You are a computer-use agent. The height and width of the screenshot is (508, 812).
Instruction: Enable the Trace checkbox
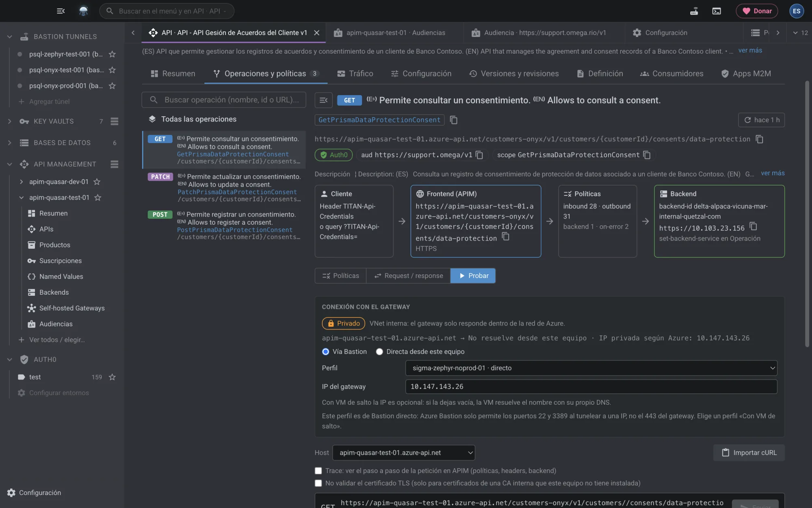pyautogui.click(x=318, y=471)
